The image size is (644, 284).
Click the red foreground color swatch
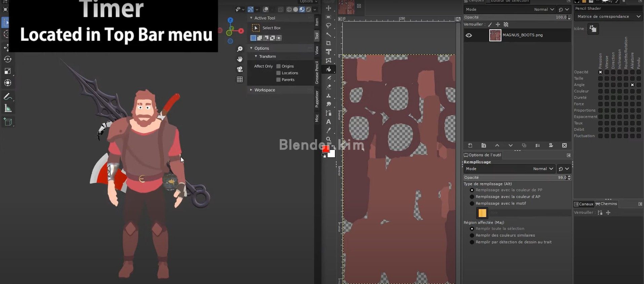326,149
